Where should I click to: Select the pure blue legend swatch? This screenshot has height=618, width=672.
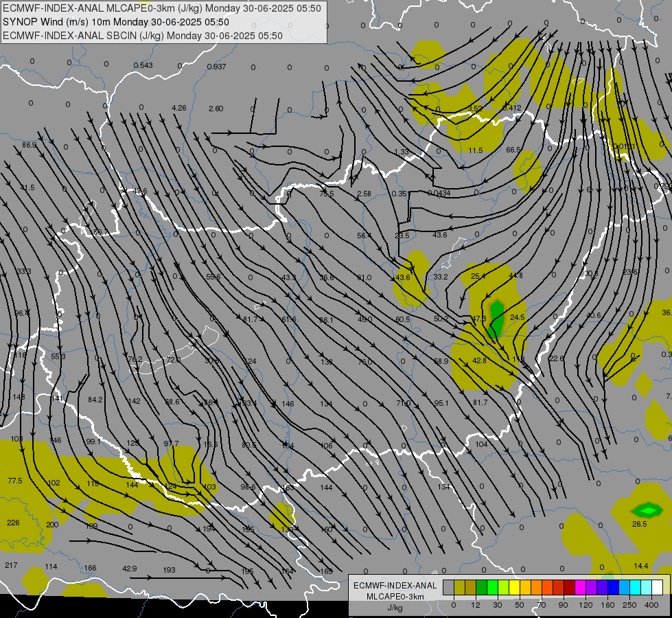point(613,588)
